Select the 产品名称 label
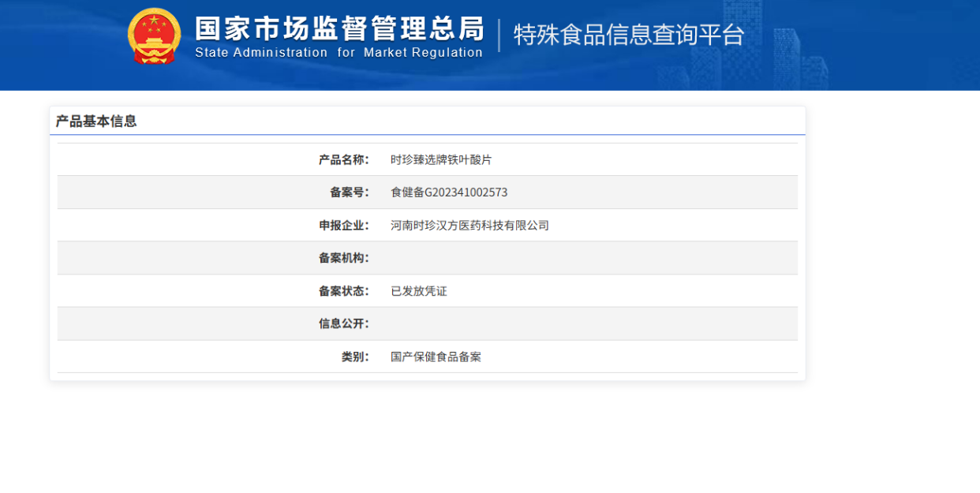This screenshot has height=493, width=980. point(343,159)
